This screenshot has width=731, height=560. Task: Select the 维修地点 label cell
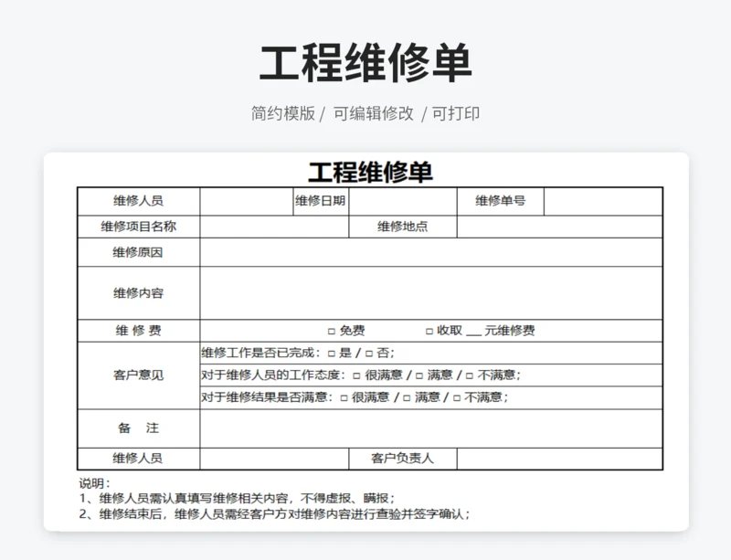pos(403,227)
